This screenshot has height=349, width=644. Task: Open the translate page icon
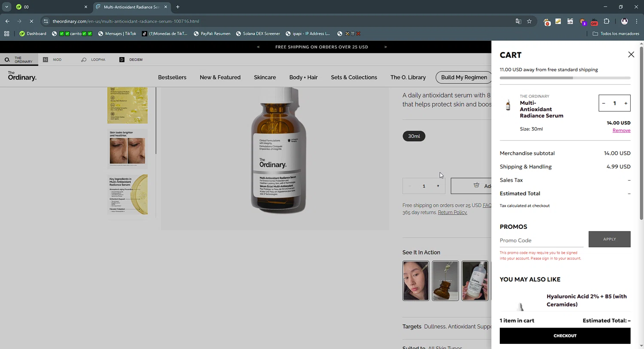click(518, 21)
